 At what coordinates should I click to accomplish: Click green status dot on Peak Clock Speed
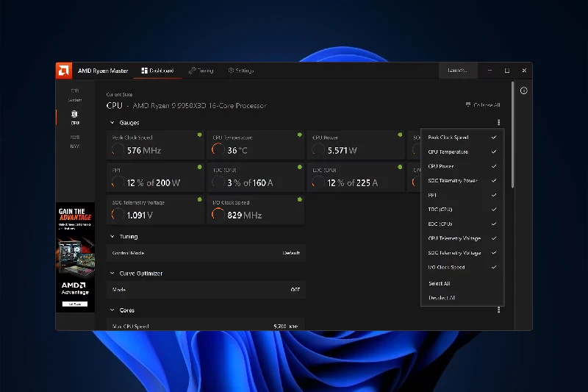coord(199,135)
